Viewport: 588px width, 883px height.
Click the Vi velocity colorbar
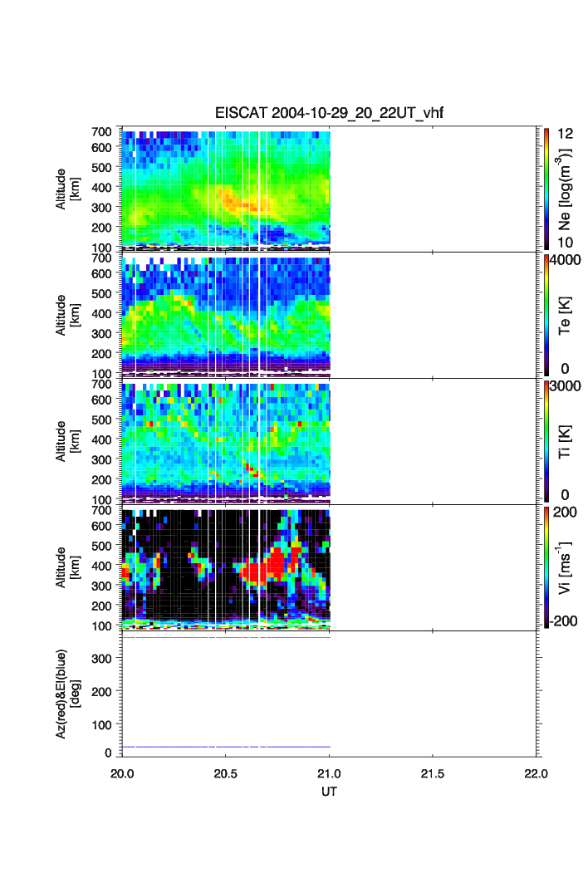tap(546, 567)
